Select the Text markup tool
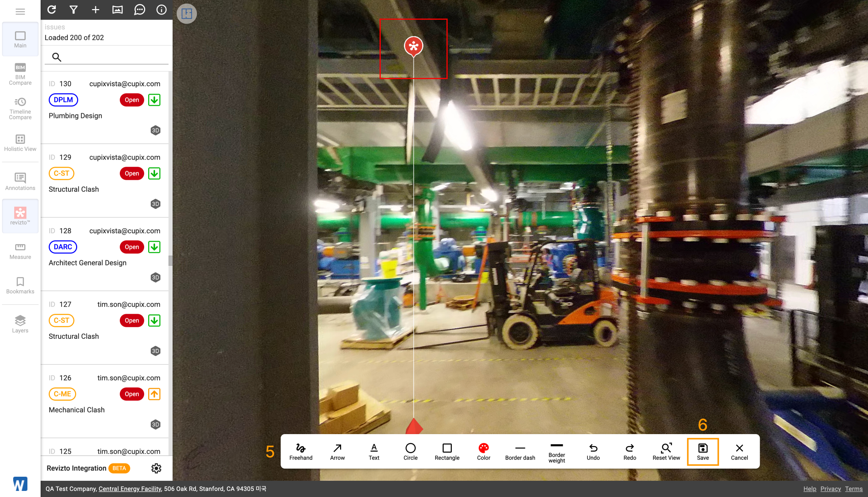This screenshot has height=497, width=868. point(374,452)
